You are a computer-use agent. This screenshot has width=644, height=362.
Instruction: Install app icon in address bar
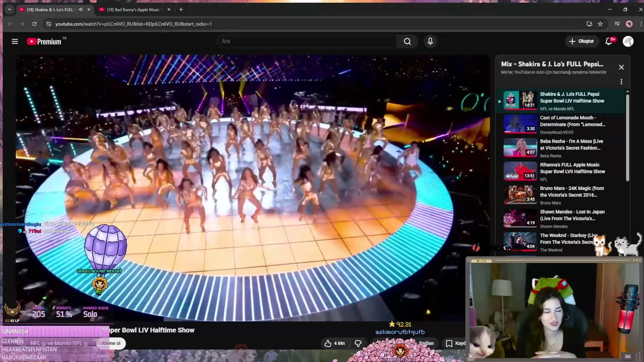click(x=589, y=24)
